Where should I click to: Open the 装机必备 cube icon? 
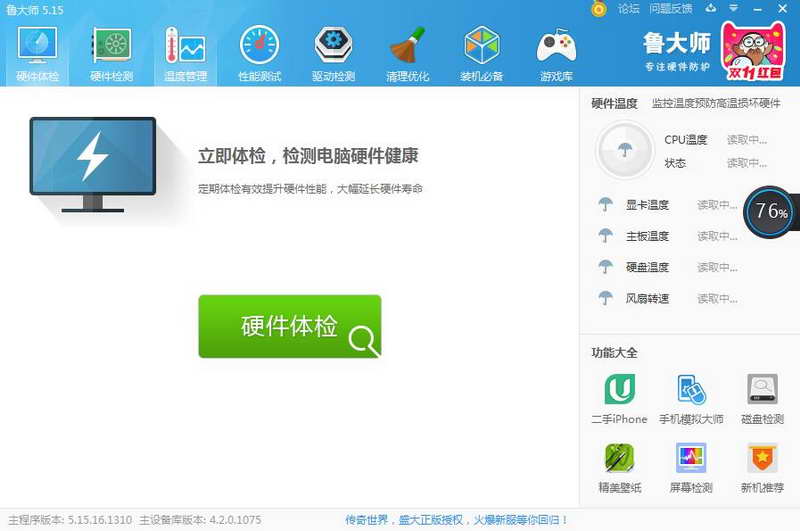[x=482, y=45]
